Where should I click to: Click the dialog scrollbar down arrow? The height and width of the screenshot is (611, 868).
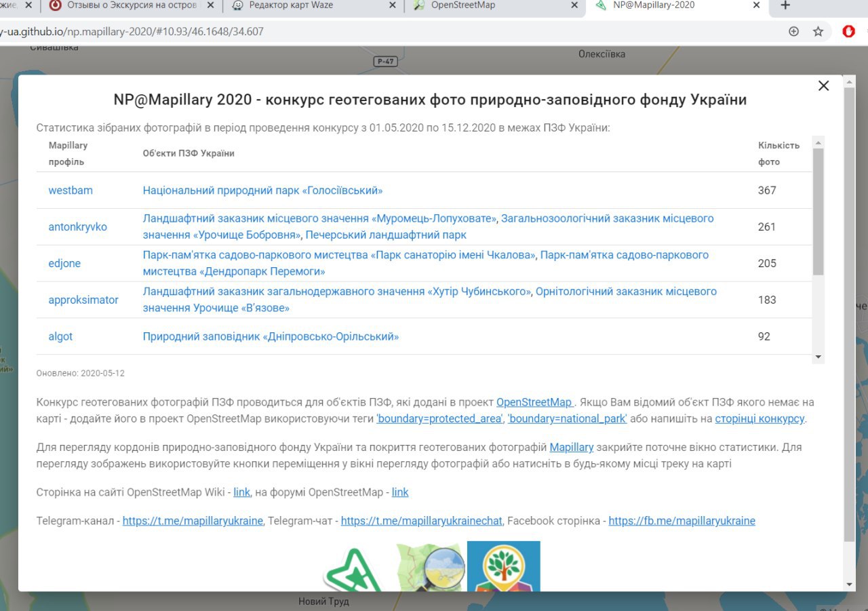(x=850, y=585)
